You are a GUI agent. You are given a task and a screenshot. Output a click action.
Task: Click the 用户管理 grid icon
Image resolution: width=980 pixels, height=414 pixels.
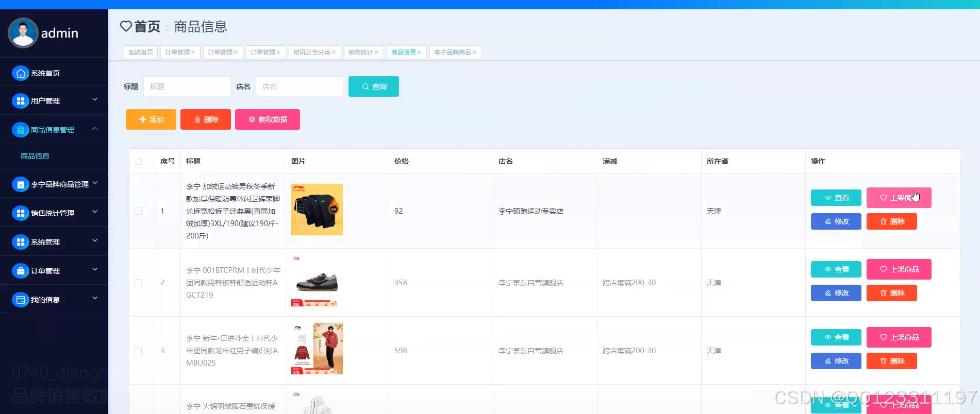[21, 101]
